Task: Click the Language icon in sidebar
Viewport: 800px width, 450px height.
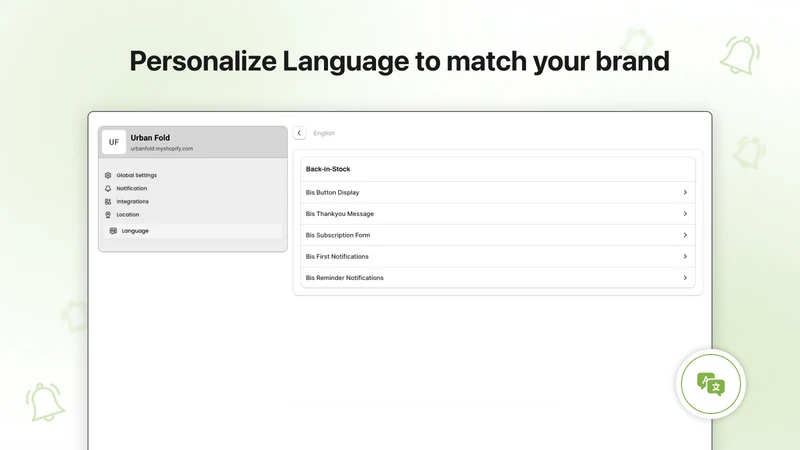Action: click(113, 231)
